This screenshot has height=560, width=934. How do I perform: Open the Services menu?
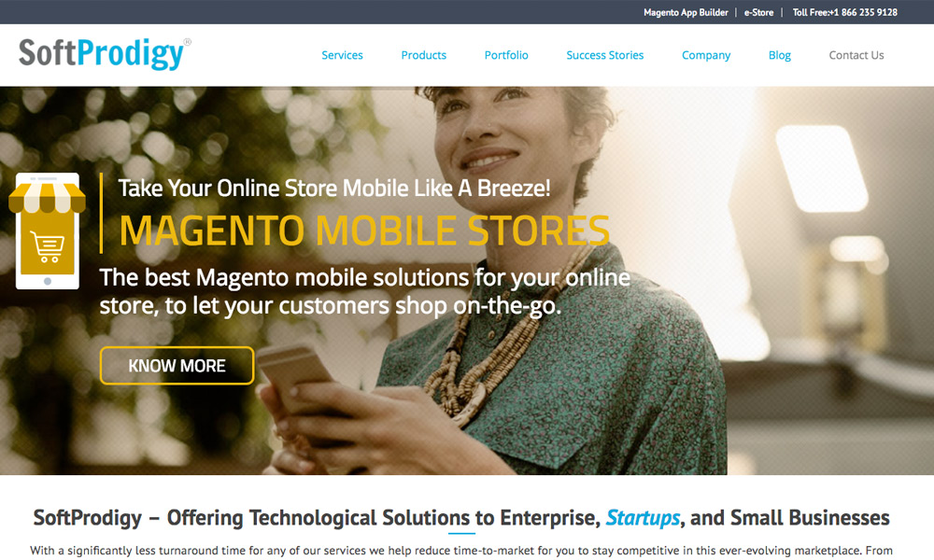342,55
